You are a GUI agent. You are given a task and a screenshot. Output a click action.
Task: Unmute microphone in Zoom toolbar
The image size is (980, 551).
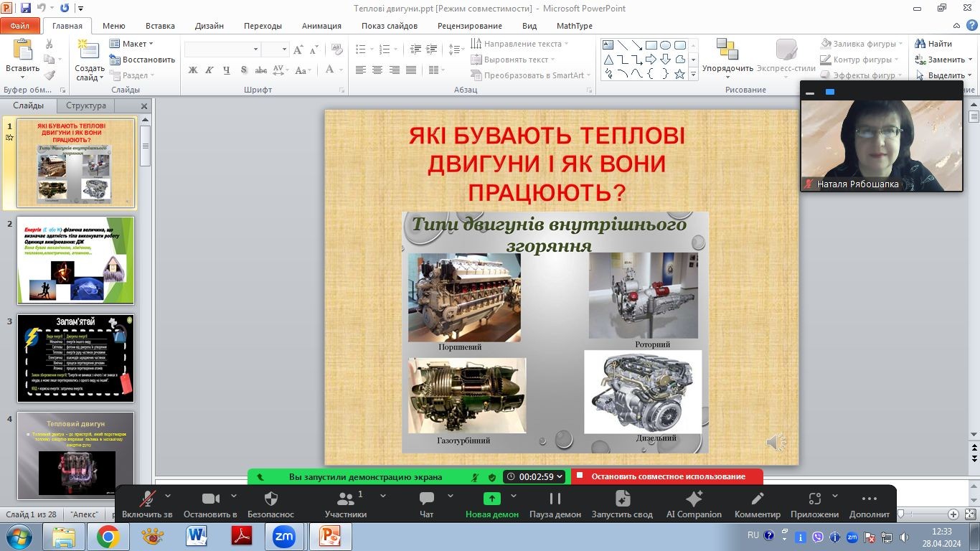[x=147, y=499]
